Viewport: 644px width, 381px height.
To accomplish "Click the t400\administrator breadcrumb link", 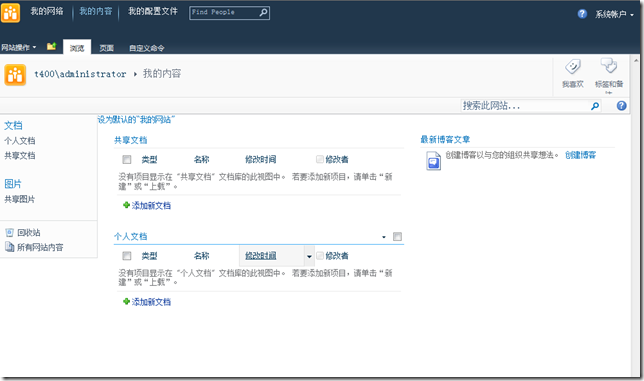I will 80,74.
